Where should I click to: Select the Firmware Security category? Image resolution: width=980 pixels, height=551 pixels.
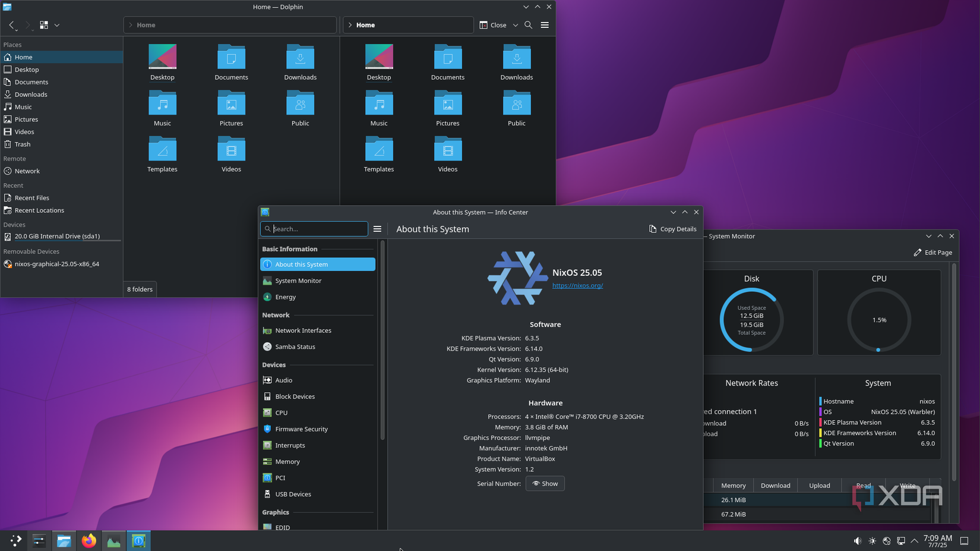pyautogui.click(x=302, y=429)
